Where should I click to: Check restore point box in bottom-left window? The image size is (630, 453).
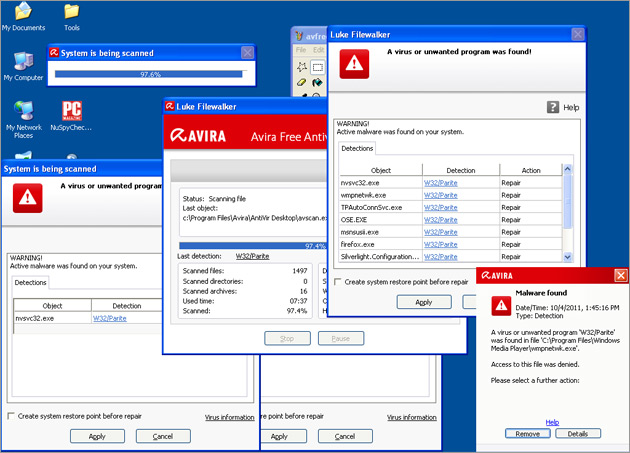point(11,416)
